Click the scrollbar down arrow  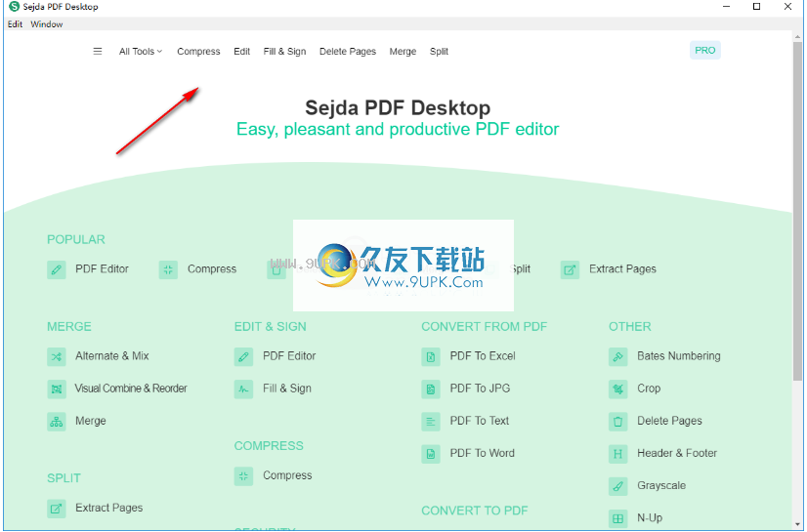798,525
